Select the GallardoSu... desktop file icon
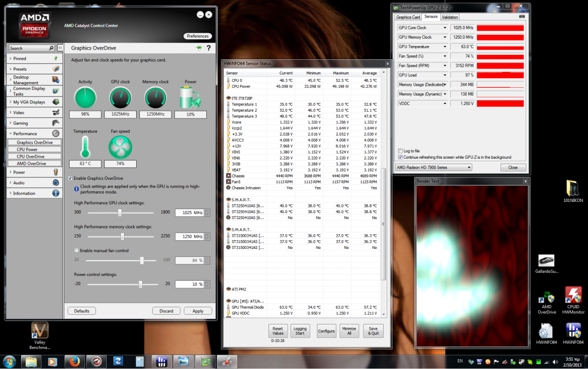 click(x=546, y=264)
